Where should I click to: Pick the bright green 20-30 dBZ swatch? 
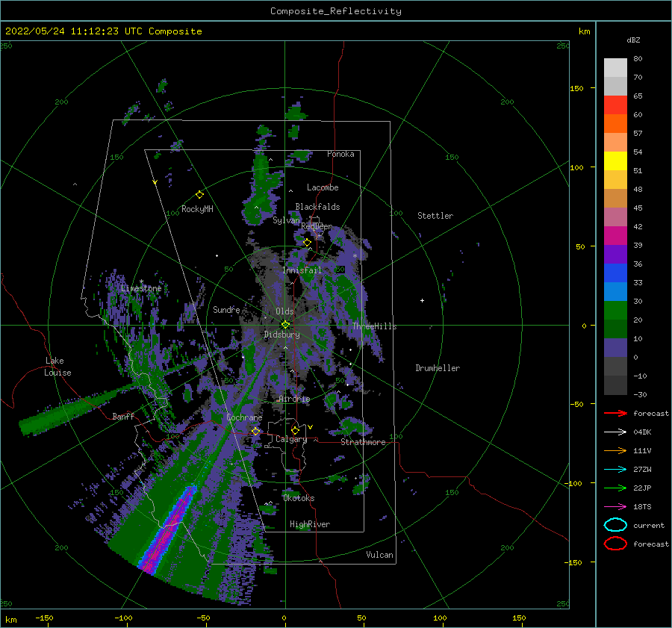(x=615, y=311)
